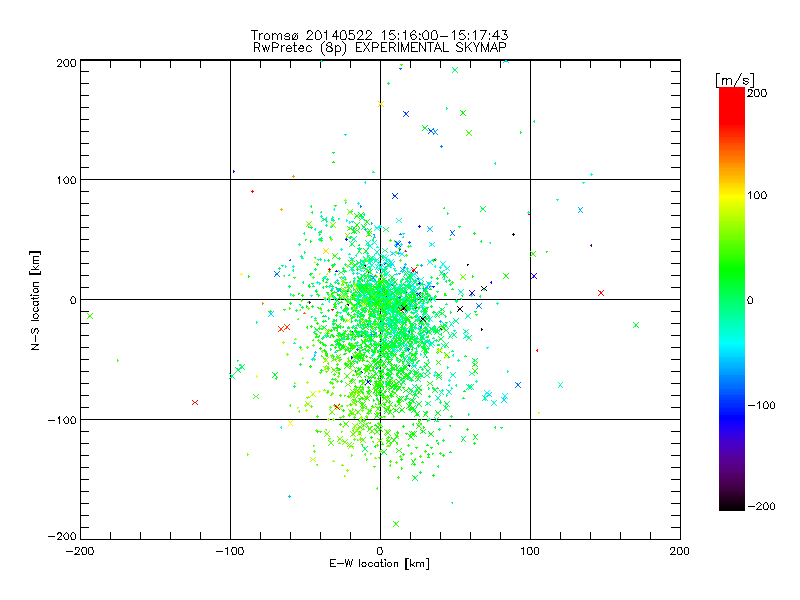Click the "-100" label beside the color bar
Image resolution: width=800 pixels, height=600 pixels.
[761, 406]
